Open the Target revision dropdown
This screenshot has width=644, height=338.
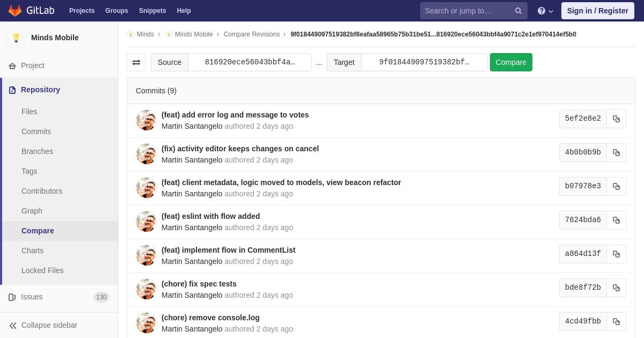(x=424, y=62)
